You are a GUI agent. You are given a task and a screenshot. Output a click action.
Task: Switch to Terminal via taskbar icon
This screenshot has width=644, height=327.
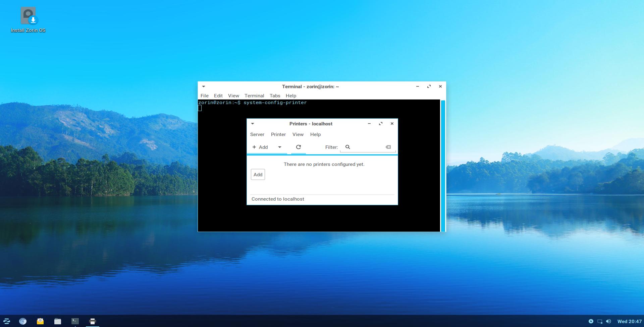pyautogui.click(x=75, y=321)
